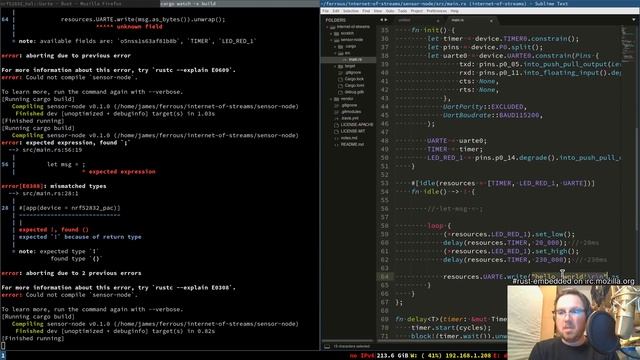
Task: Click the LICENSE-MIT file icon
Action: point(336,131)
